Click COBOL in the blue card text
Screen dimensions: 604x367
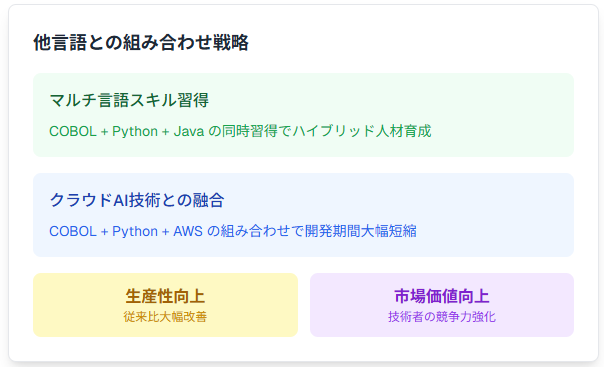pos(73,231)
